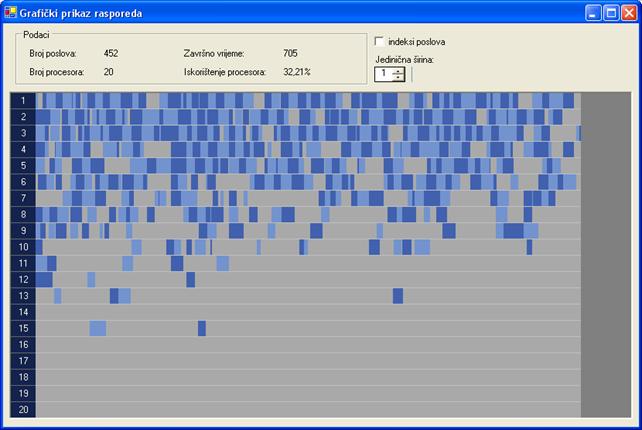Select the processor row header 8
Image resolution: width=642 pixels, height=430 pixels.
23,214
